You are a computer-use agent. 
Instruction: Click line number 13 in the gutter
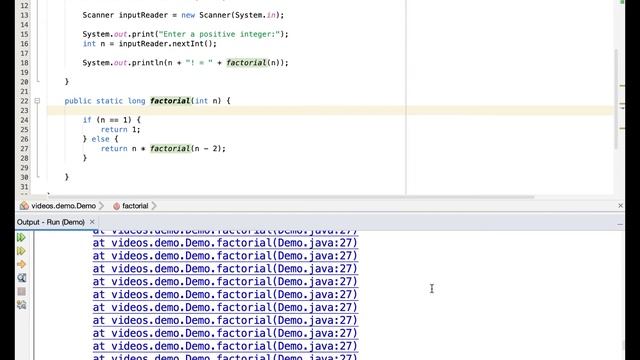tap(24, 15)
